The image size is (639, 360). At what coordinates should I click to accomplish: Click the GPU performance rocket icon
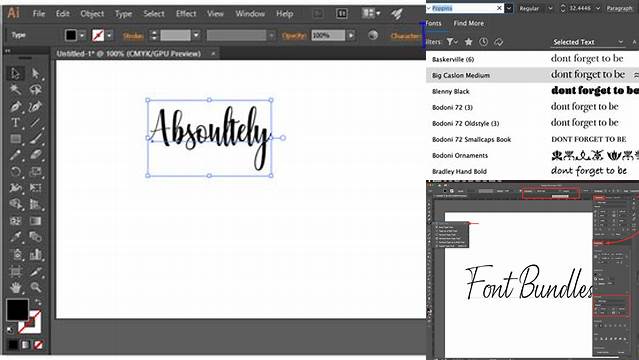pyautogui.click(x=397, y=14)
